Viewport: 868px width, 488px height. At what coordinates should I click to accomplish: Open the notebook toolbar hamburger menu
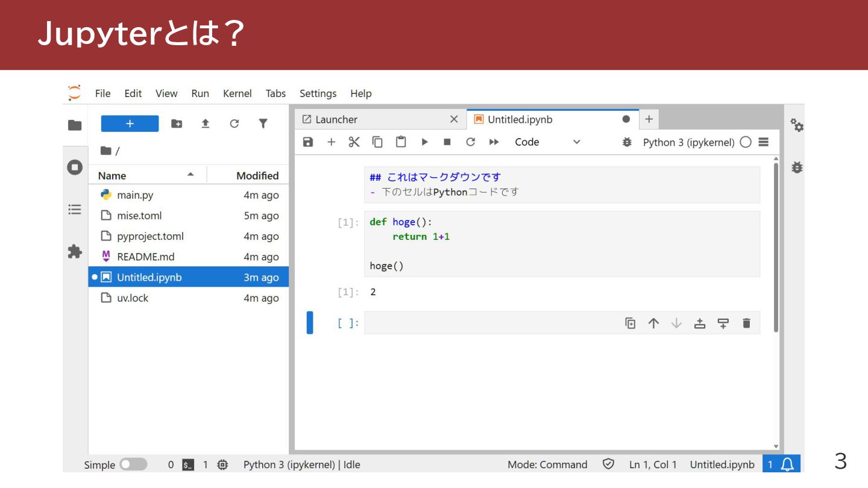(x=764, y=142)
